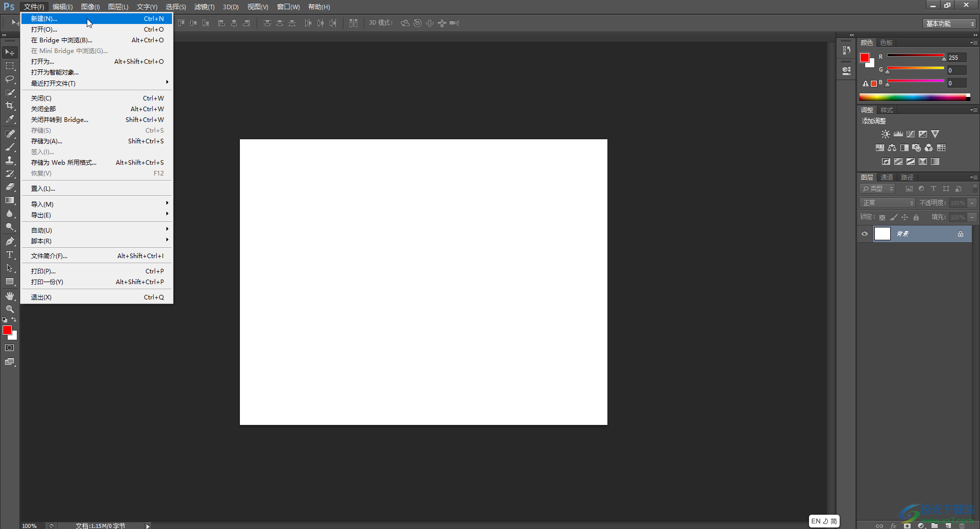Viewport: 980px width, 529px height.
Task: Toggle the shape layer filter
Action: (x=946, y=189)
